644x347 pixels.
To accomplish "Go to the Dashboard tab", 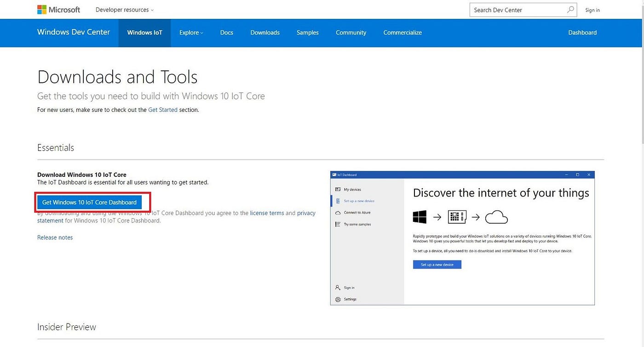I will (582, 32).
